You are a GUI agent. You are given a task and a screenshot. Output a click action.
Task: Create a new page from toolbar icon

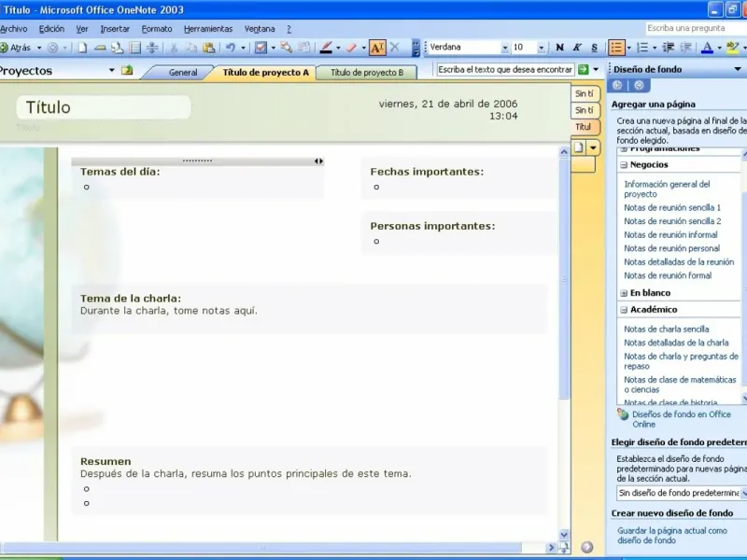click(82, 48)
